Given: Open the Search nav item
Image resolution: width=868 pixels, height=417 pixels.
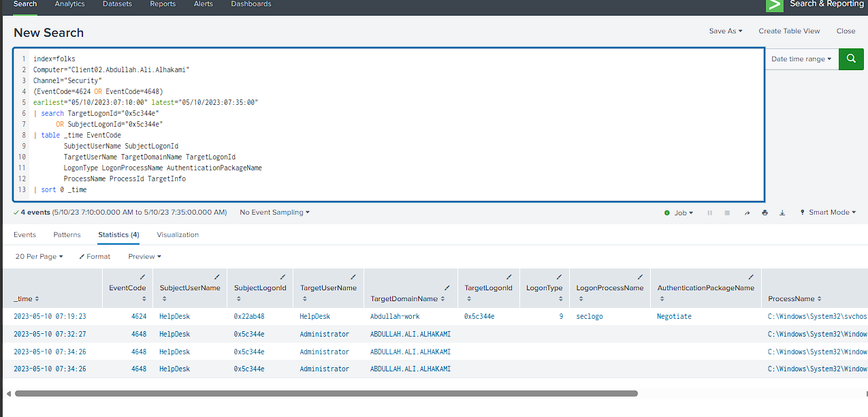Looking at the screenshot, I should (25, 4).
